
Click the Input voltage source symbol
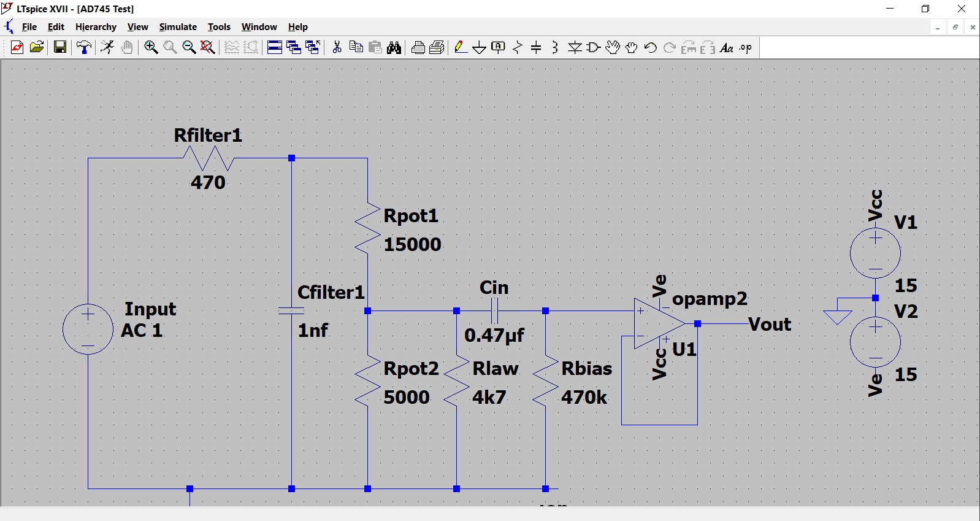point(88,330)
